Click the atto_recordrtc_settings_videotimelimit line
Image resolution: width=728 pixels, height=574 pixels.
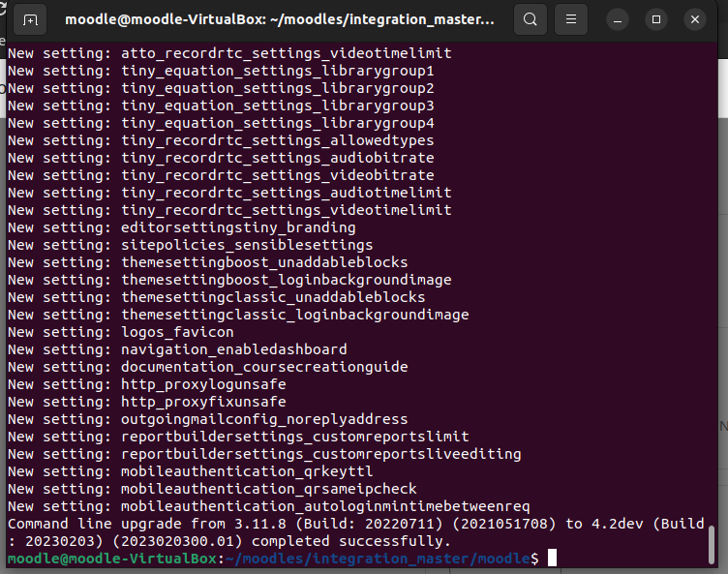229,53
